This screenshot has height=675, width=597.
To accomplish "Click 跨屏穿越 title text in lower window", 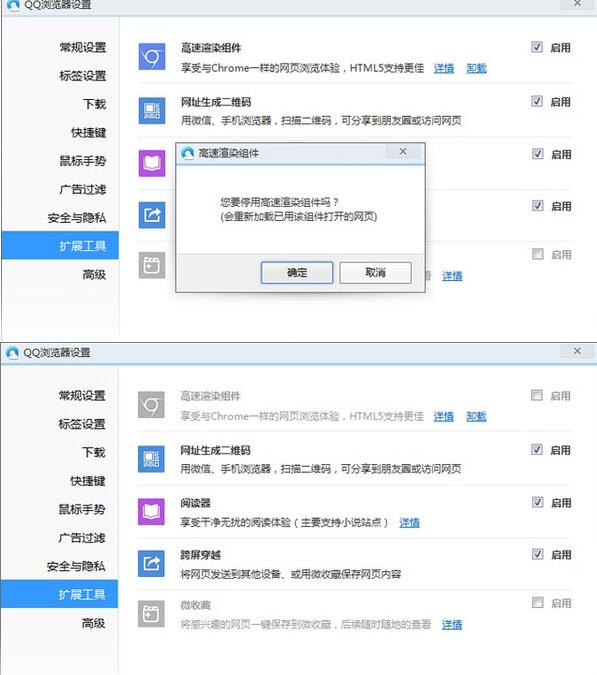I will [x=201, y=555].
